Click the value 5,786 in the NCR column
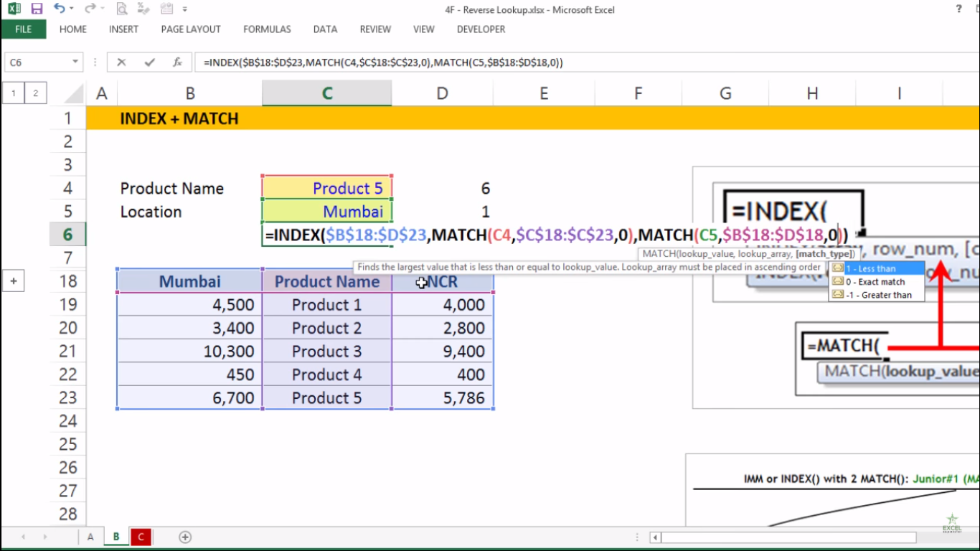The width and height of the screenshot is (980, 551). coord(442,398)
